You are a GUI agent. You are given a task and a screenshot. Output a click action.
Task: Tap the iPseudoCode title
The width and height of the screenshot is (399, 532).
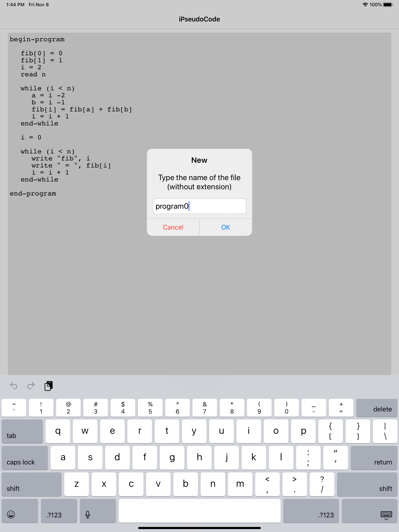click(199, 19)
